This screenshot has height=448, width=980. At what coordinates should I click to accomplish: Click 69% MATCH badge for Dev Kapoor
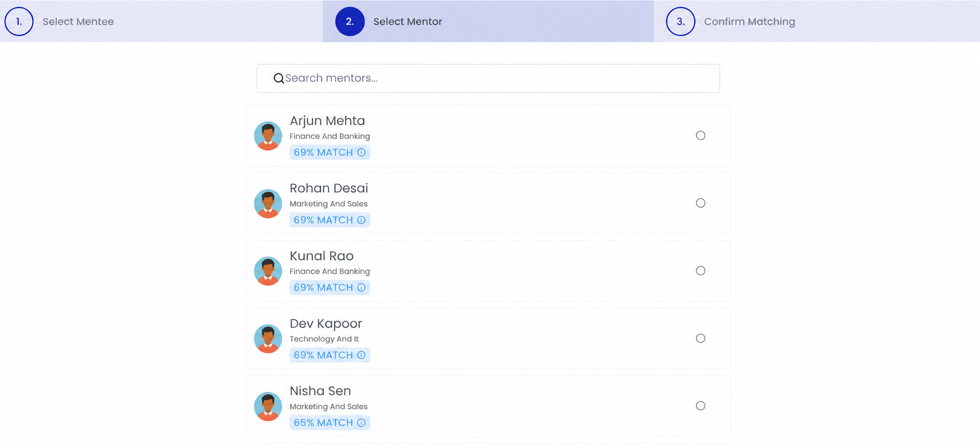pos(330,356)
